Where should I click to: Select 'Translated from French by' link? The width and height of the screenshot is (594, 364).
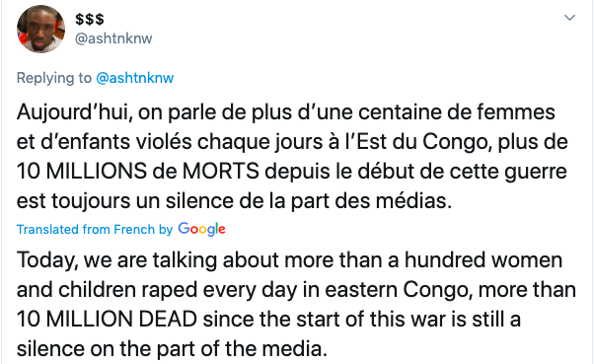pyautogui.click(x=95, y=230)
